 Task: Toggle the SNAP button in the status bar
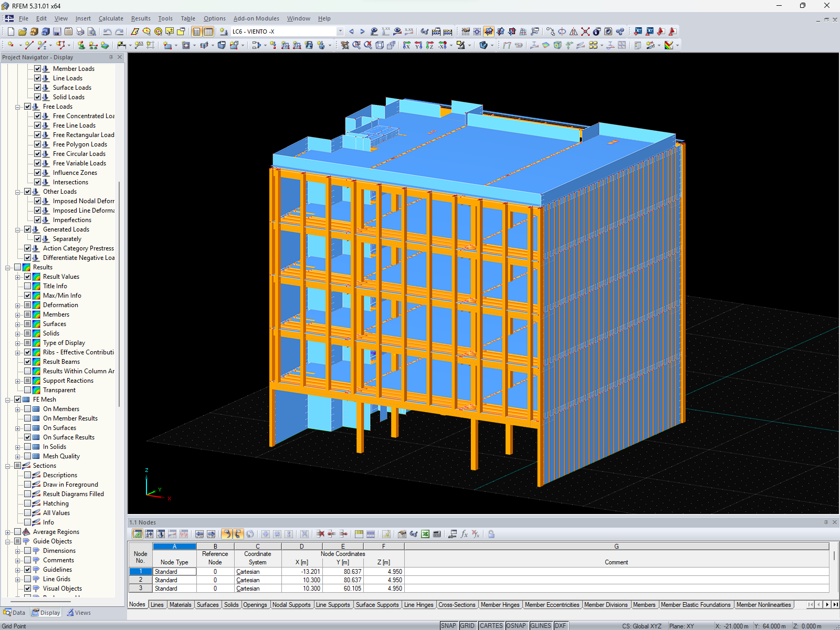tap(449, 625)
